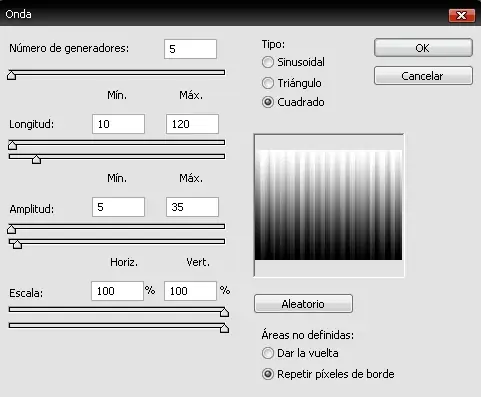The width and height of the screenshot is (481, 397).
Task: Click the Tipo: label
Action: (273, 44)
